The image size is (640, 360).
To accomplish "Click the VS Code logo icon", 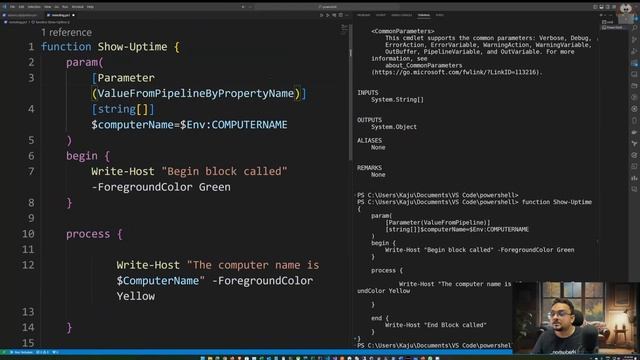I will click(4, 7).
